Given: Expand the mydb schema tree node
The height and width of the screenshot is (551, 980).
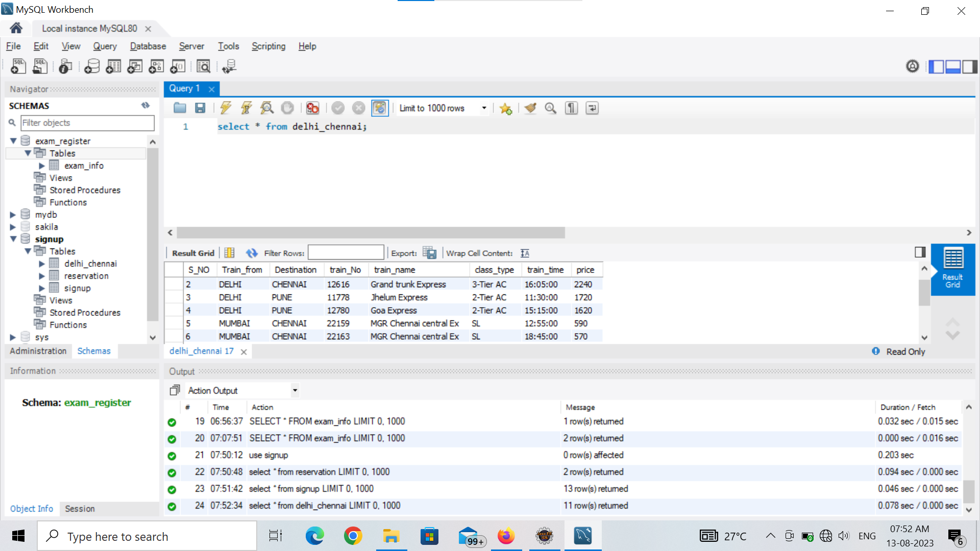Looking at the screenshot, I should click(13, 214).
